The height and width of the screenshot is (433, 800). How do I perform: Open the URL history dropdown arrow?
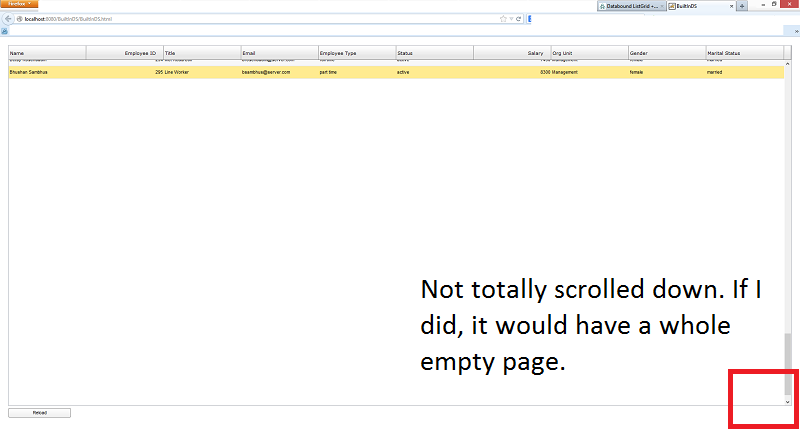511,19
